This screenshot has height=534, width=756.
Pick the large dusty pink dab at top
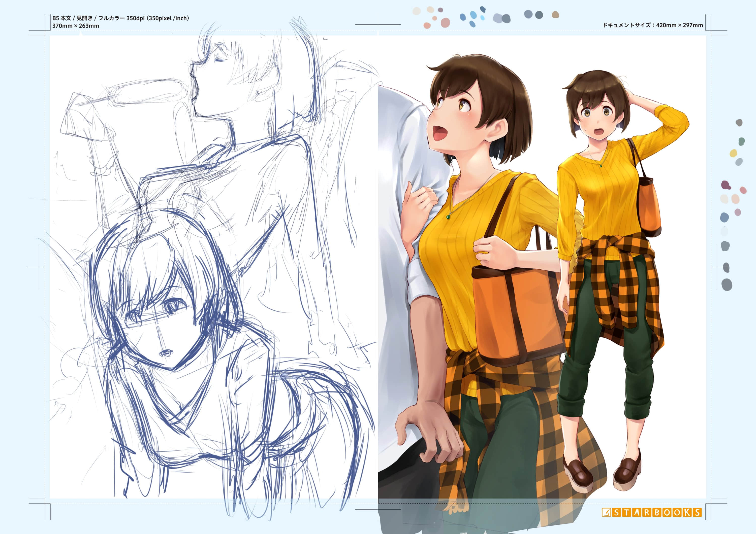click(x=445, y=22)
